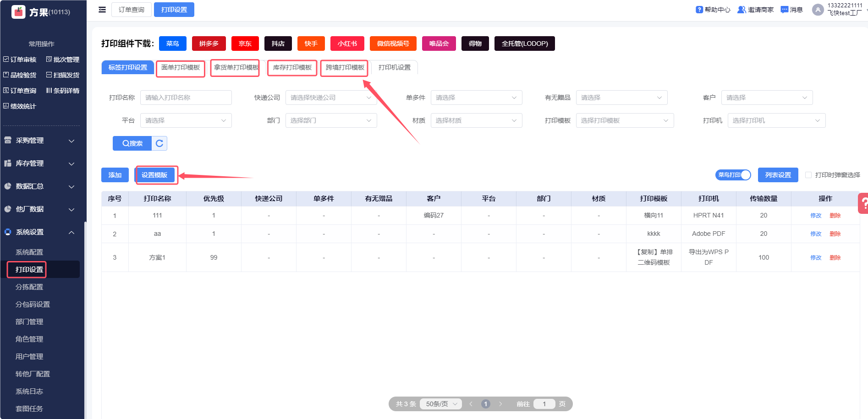Open 条码详情 shortcut in sidebar
Viewport: 868px width, 419px height.
click(63, 91)
